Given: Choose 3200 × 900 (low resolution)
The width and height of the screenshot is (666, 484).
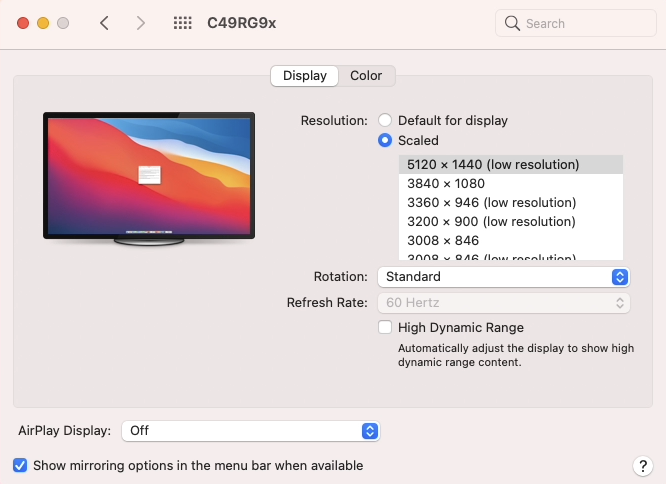Looking at the screenshot, I should (x=511, y=221).
